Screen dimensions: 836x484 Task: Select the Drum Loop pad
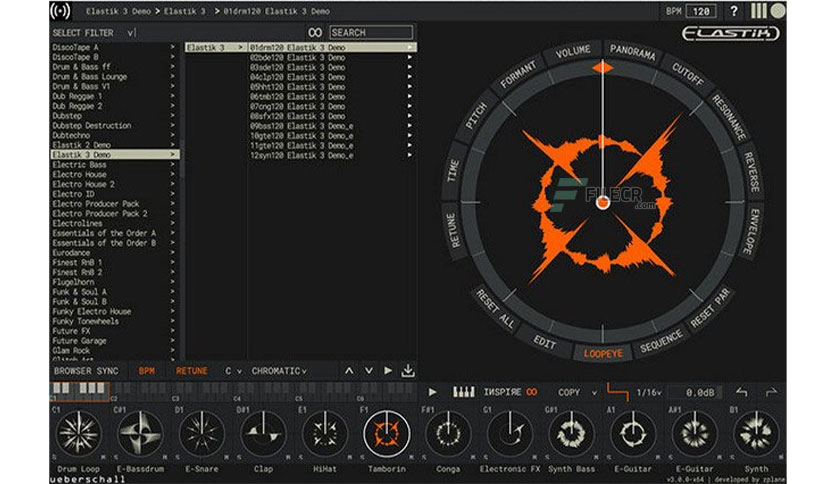coord(78,434)
